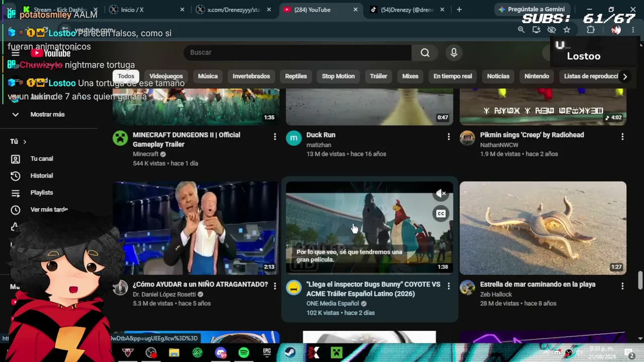The width and height of the screenshot is (644, 362).
Task: Open a new browser tab
Action: [x=459, y=10]
